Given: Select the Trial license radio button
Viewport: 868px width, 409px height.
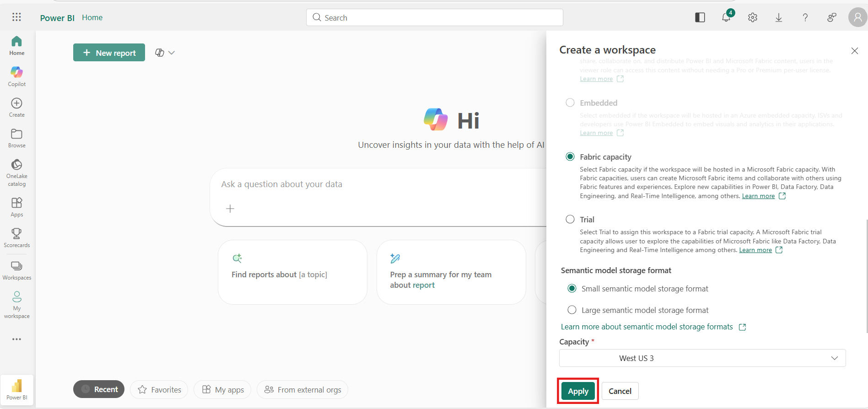Looking at the screenshot, I should 570,219.
